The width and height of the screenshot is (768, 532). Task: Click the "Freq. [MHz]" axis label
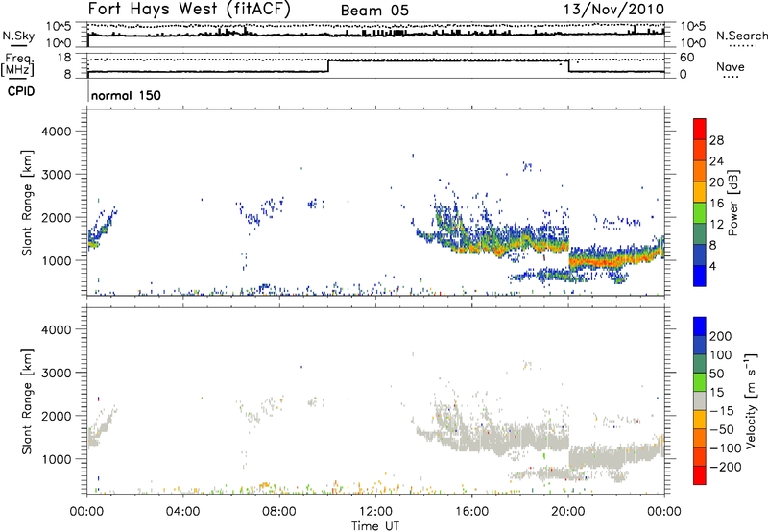17,65
